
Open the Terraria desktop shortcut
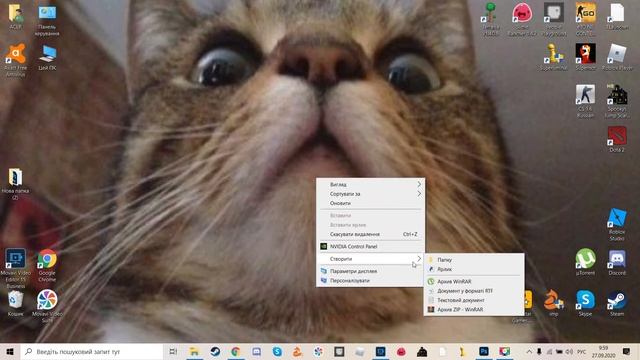click(x=490, y=18)
